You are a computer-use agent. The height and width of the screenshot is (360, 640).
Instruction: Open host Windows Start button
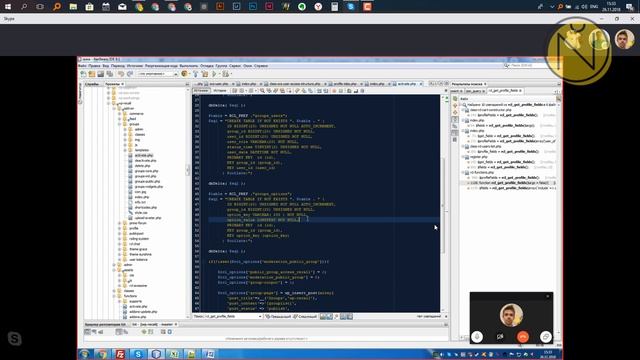[x=8, y=7]
